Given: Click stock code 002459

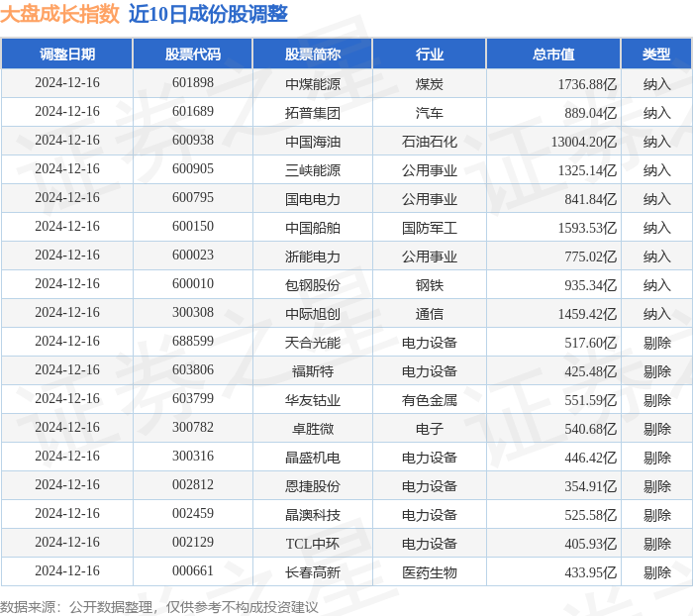Looking at the screenshot, I should [193, 514].
